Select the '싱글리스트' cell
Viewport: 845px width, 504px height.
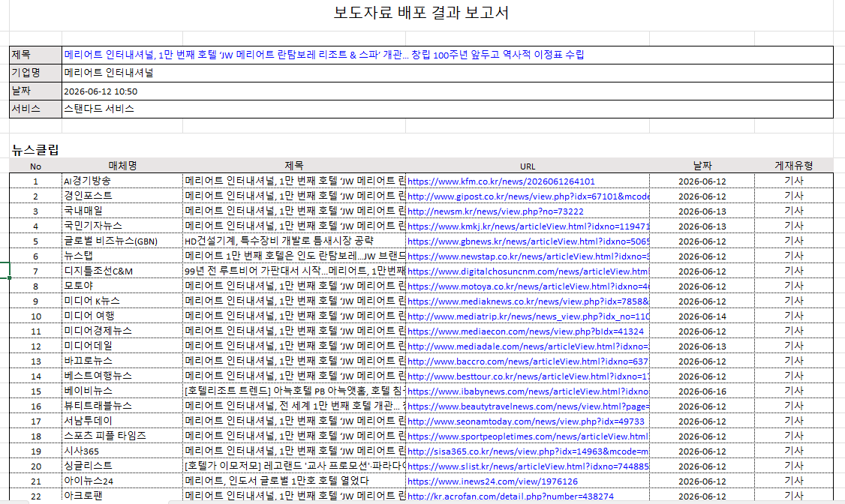(122, 466)
